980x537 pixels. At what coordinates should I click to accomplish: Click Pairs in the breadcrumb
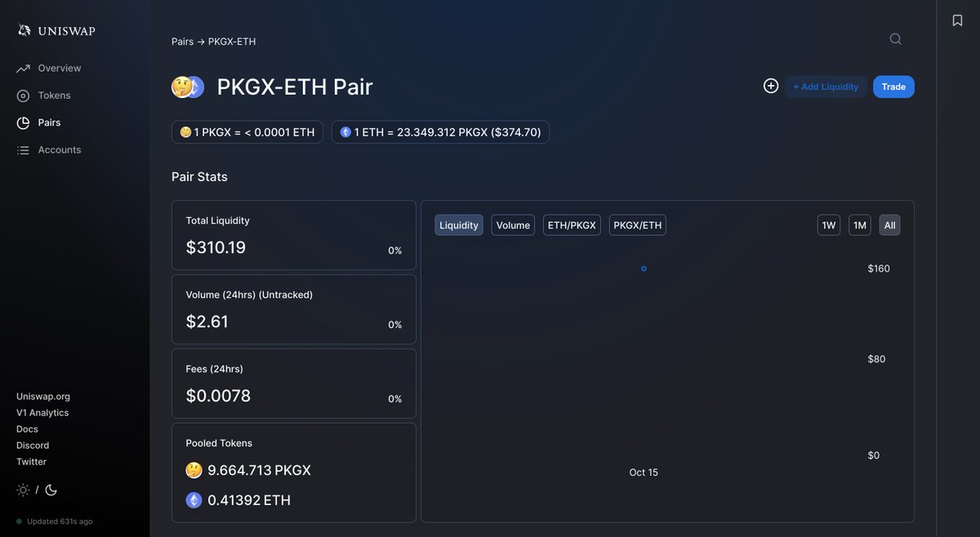(x=182, y=42)
